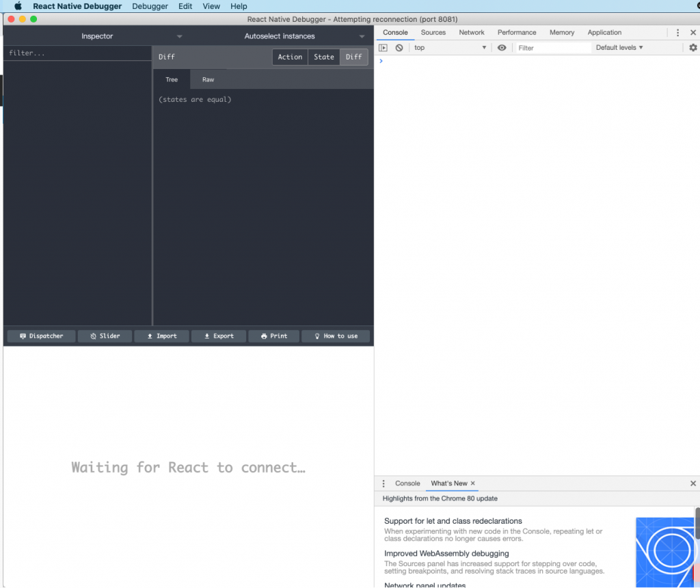Click the Print button

[273, 336]
